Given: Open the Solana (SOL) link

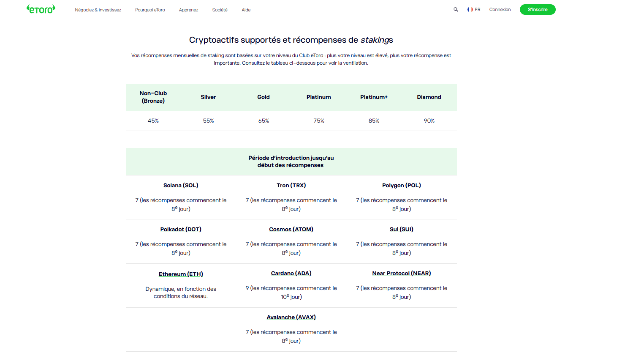Looking at the screenshot, I should [x=181, y=185].
